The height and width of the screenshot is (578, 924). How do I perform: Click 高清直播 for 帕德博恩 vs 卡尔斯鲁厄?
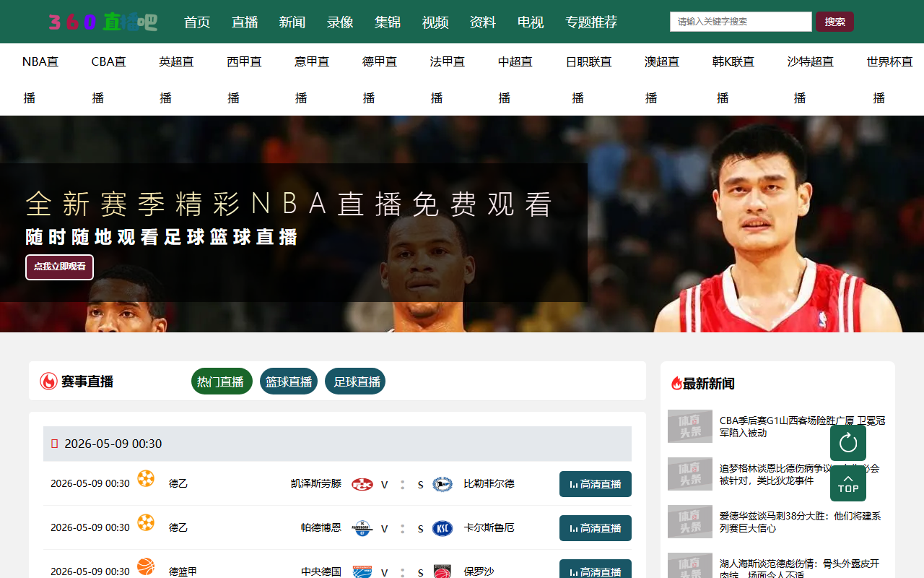point(596,528)
